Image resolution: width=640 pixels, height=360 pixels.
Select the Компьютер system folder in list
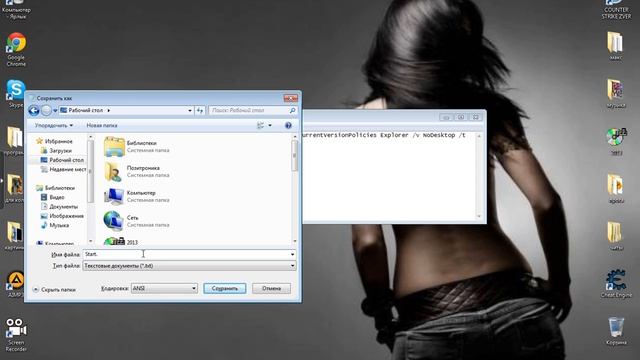pos(137,196)
